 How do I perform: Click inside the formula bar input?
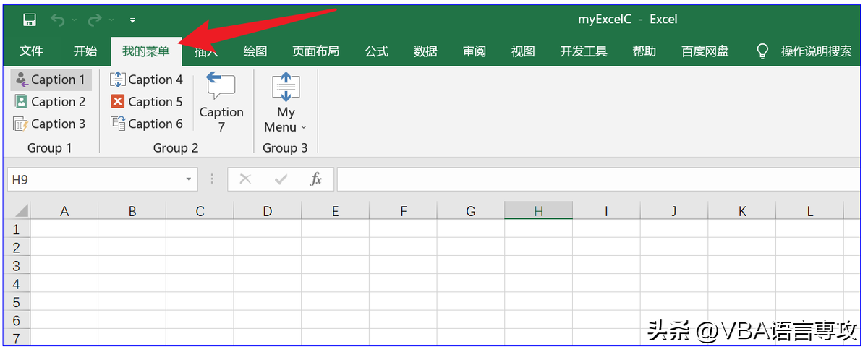click(x=599, y=179)
